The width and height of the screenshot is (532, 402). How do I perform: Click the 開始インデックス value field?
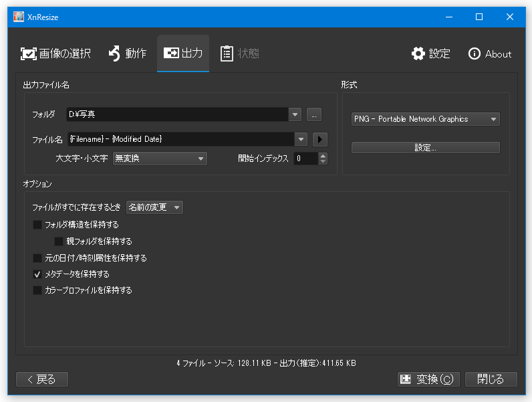click(306, 159)
